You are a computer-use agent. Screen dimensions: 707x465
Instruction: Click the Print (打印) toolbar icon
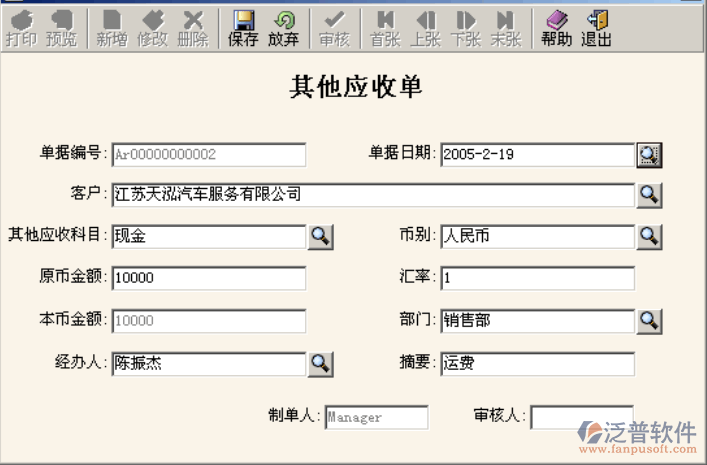click(21, 29)
